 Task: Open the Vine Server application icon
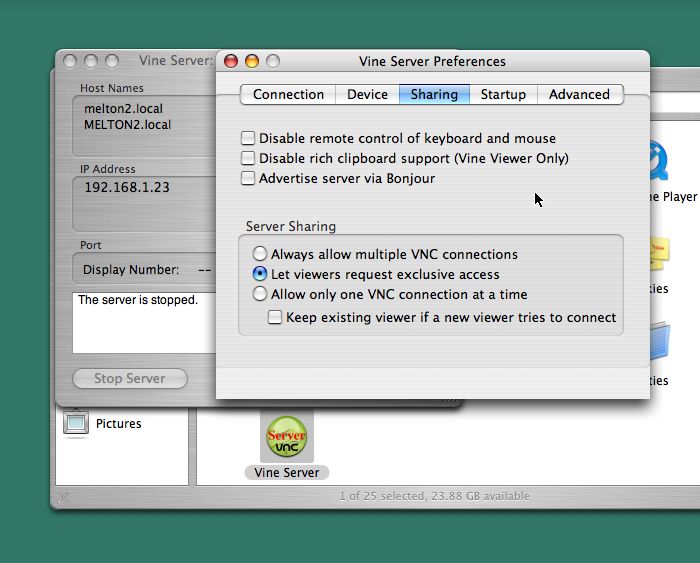[x=287, y=436]
